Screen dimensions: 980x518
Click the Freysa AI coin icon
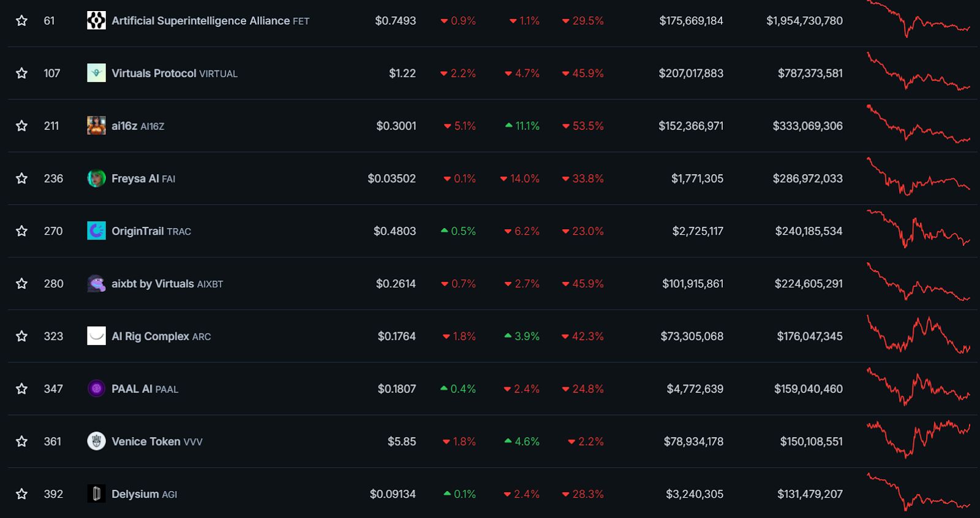96,178
